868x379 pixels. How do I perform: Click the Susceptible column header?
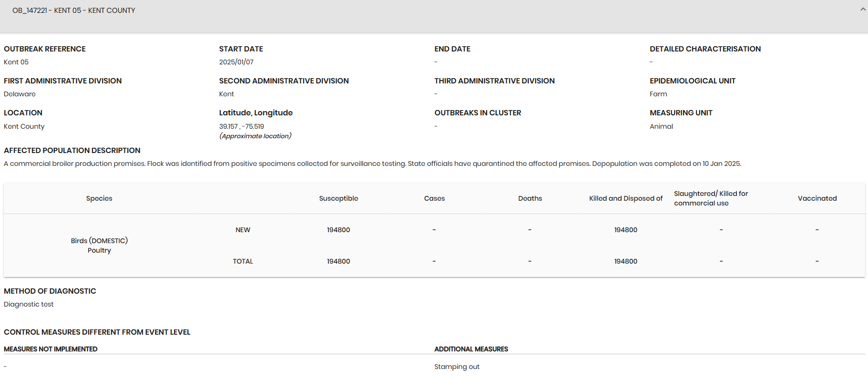coord(338,198)
